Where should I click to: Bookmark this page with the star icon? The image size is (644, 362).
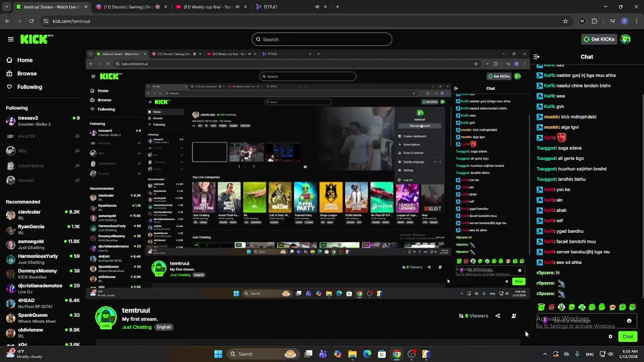click(x=566, y=21)
